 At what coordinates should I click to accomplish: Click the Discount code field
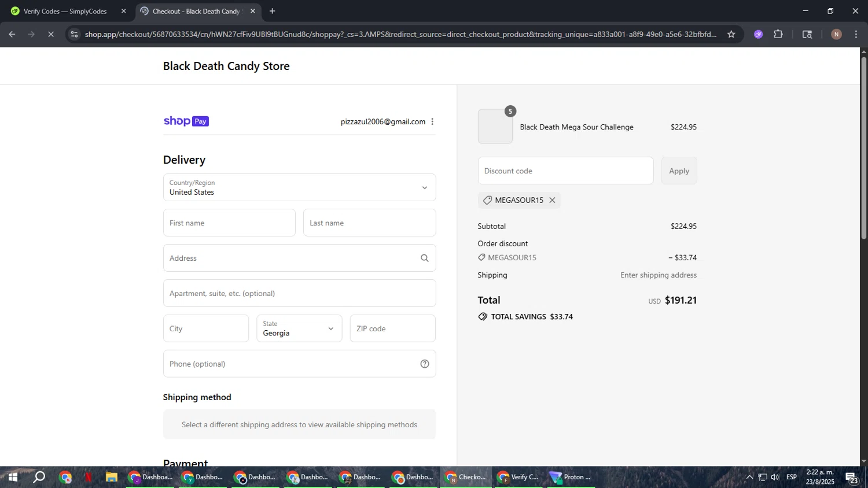pos(565,171)
